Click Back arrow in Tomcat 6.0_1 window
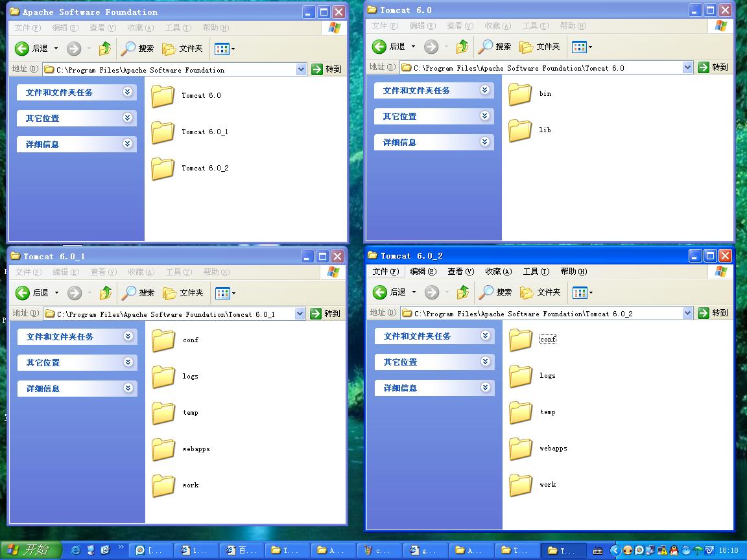 [23, 292]
